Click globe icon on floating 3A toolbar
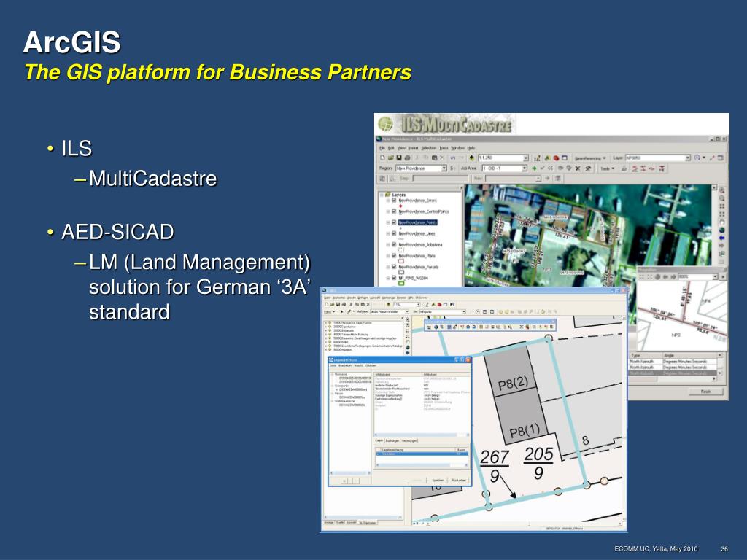This screenshot has height=560, width=747. (x=436, y=327)
